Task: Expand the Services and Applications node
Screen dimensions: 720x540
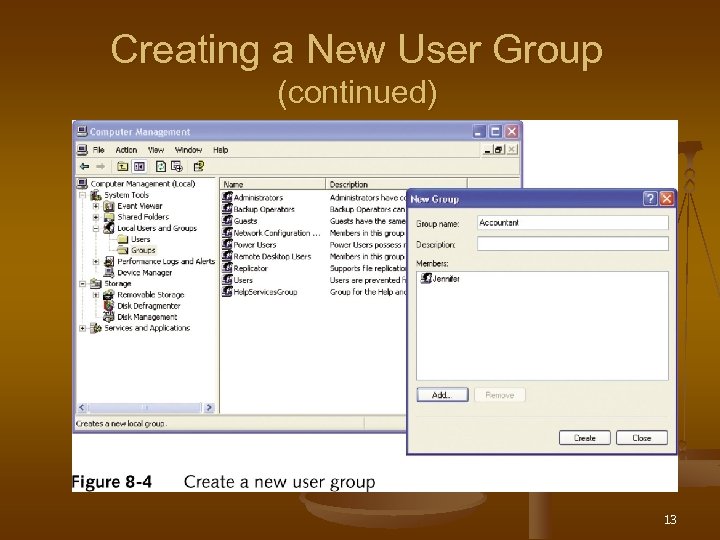Action: (x=83, y=328)
